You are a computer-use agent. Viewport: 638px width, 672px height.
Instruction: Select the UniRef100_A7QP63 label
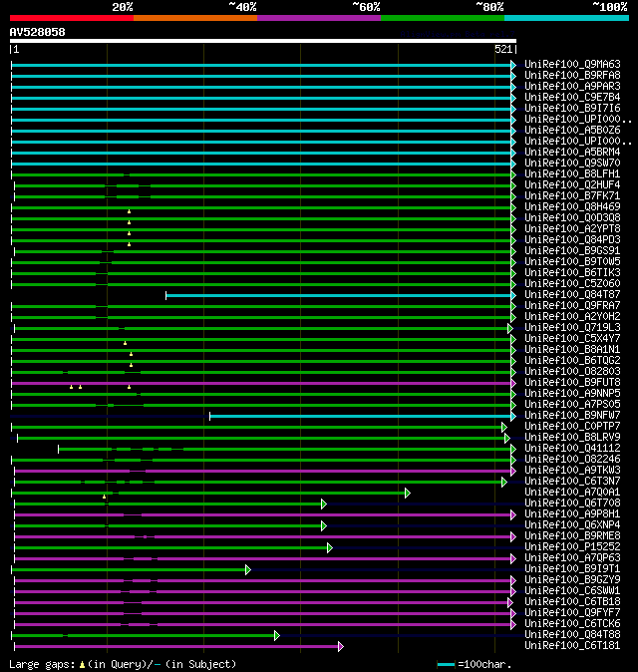pyautogui.click(x=572, y=558)
